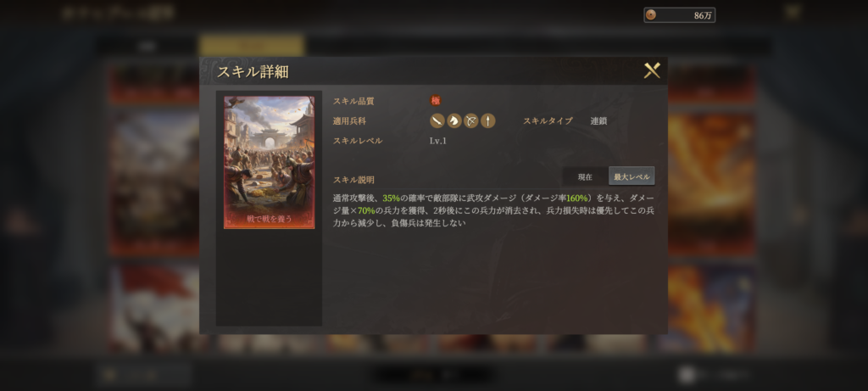
Task: Click the copper coin currency icon
Action: (x=651, y=15)
